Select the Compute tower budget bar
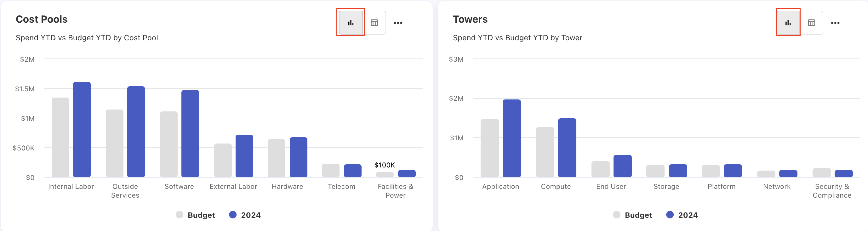Image resolution: width=868 pixels, height=231 pixels. [x=545, y=152]
